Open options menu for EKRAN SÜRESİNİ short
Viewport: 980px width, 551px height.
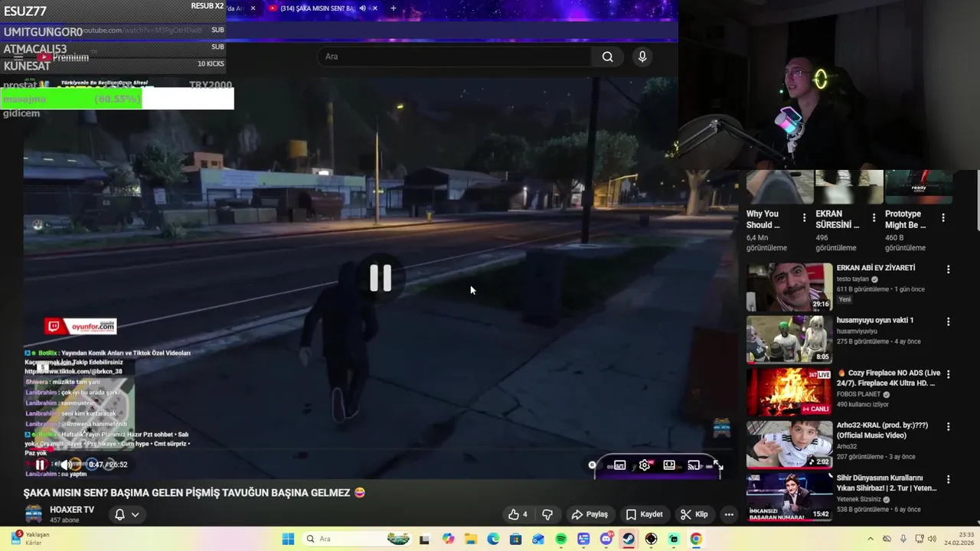click(874, 217)
